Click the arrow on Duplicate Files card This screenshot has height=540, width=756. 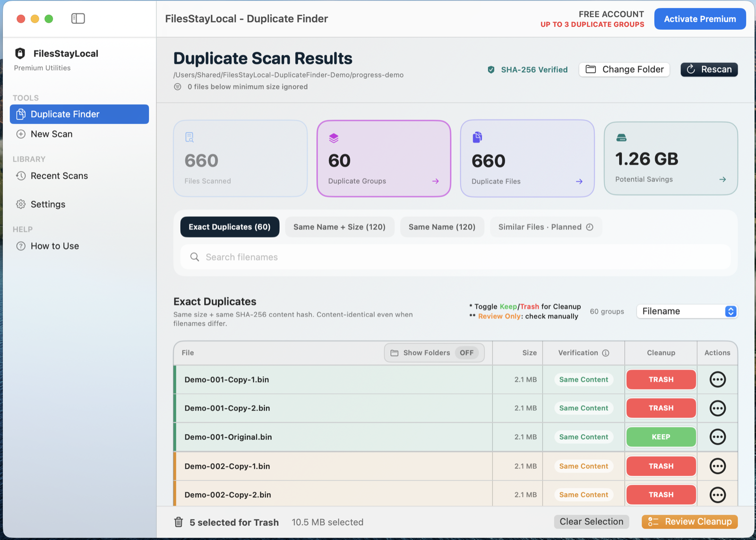[x=579, y=181]
